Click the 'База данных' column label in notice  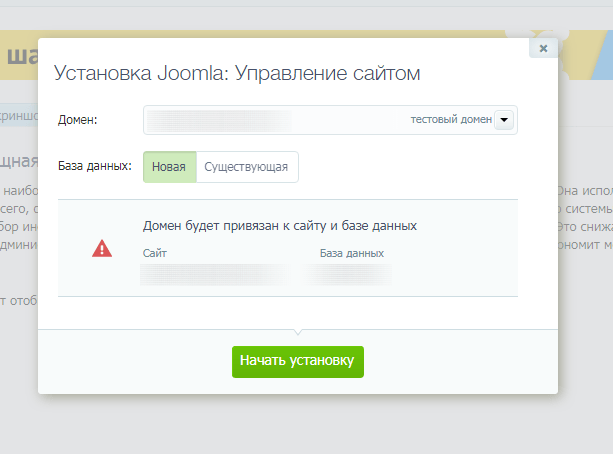coord(352,253)
